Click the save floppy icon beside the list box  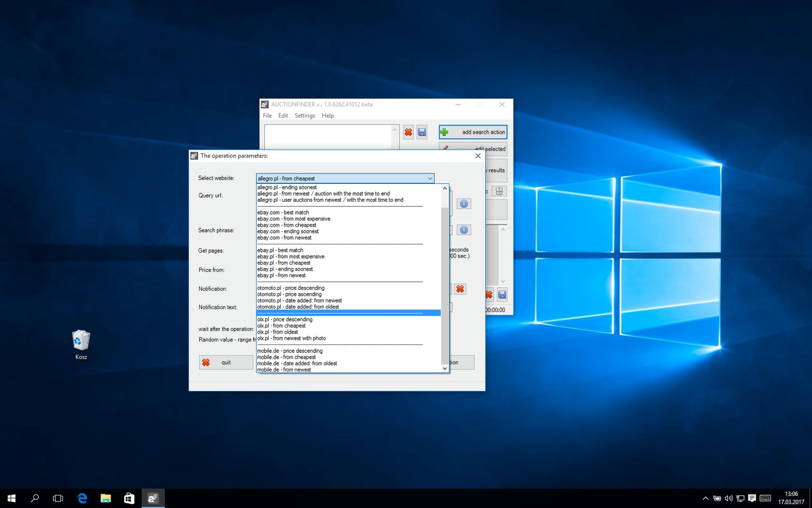422,132
